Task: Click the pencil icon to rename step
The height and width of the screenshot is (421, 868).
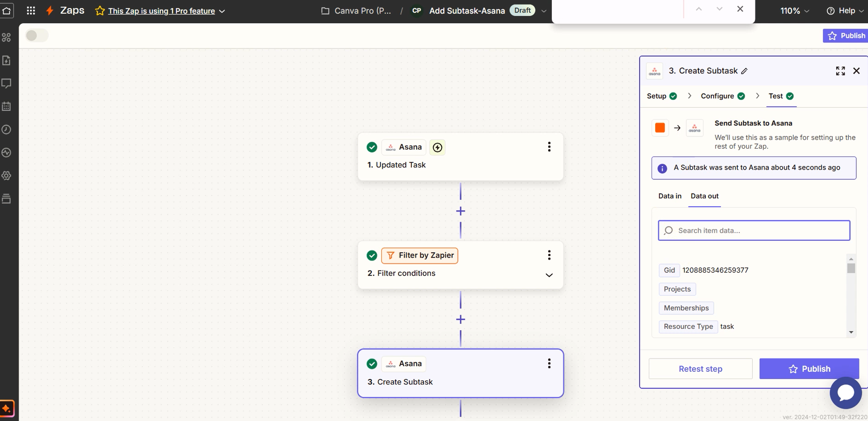Action: 745,71
